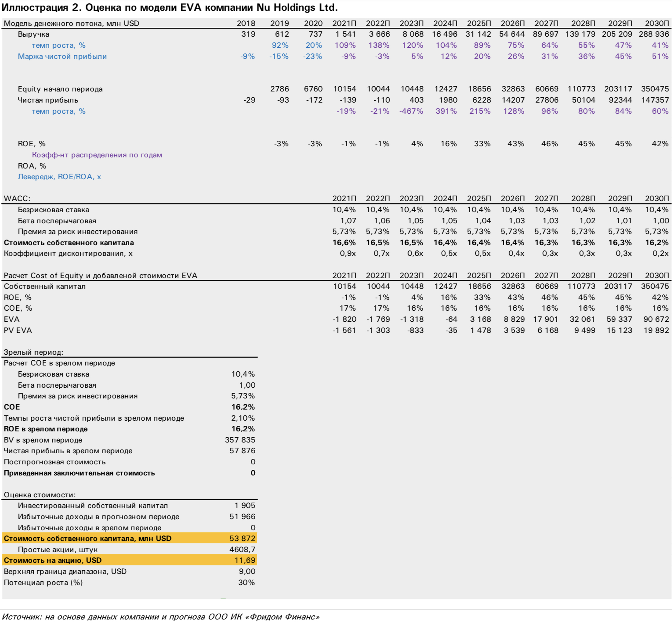
Task: Select 'Коэффициент дисконтирования, x' label
Action: (x=68, y=254)
